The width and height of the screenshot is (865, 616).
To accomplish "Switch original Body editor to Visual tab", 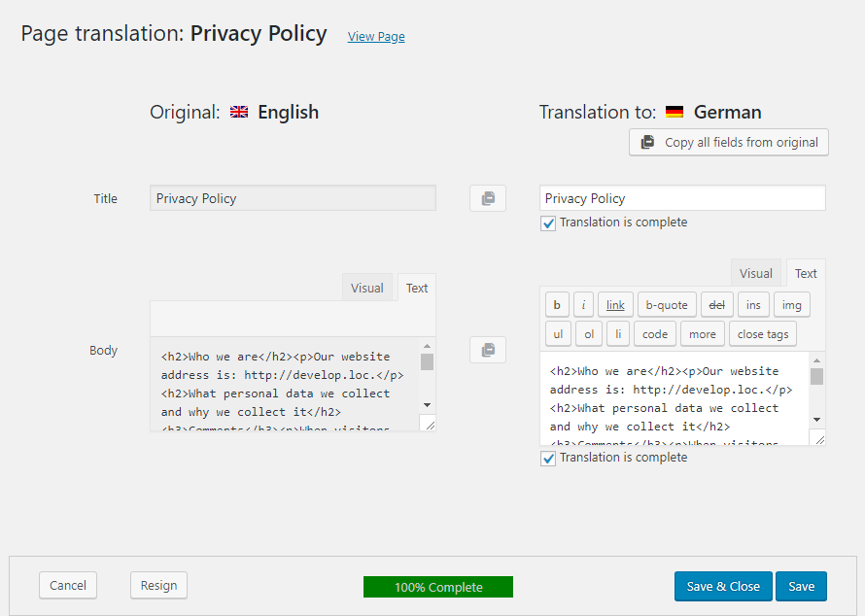I will tap(366, 288).
